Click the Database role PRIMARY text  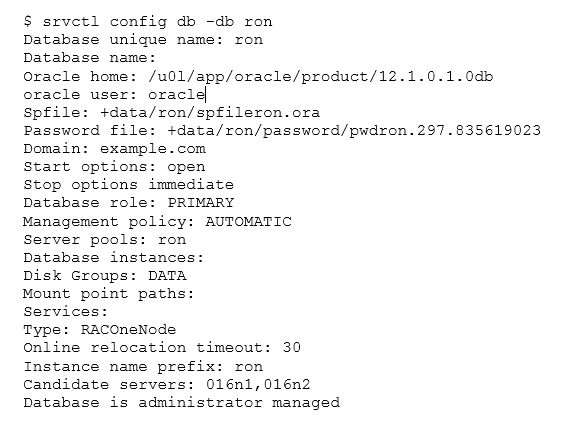pyautogui.click(x=129, y=203)
